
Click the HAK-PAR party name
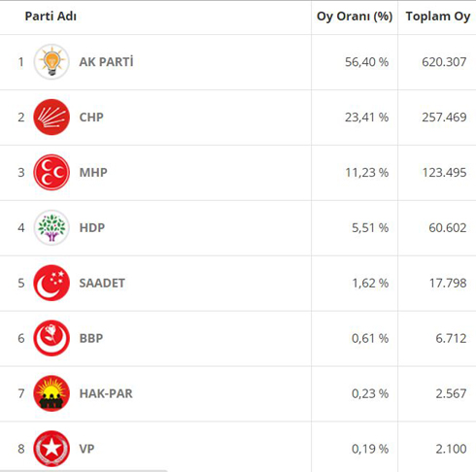(106, 393)
